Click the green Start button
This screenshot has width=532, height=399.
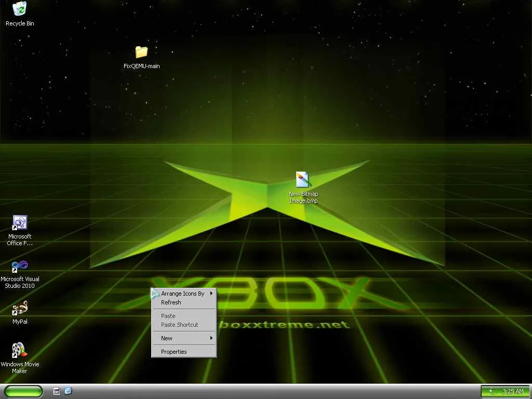[23, 391]
